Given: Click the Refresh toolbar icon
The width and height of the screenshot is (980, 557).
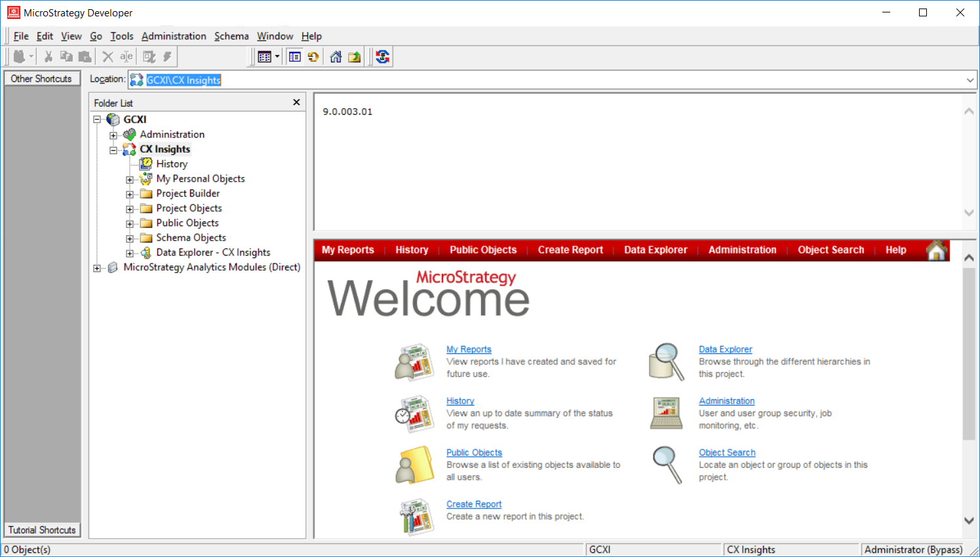Looking at the screenshot, I should click(313, 57).
